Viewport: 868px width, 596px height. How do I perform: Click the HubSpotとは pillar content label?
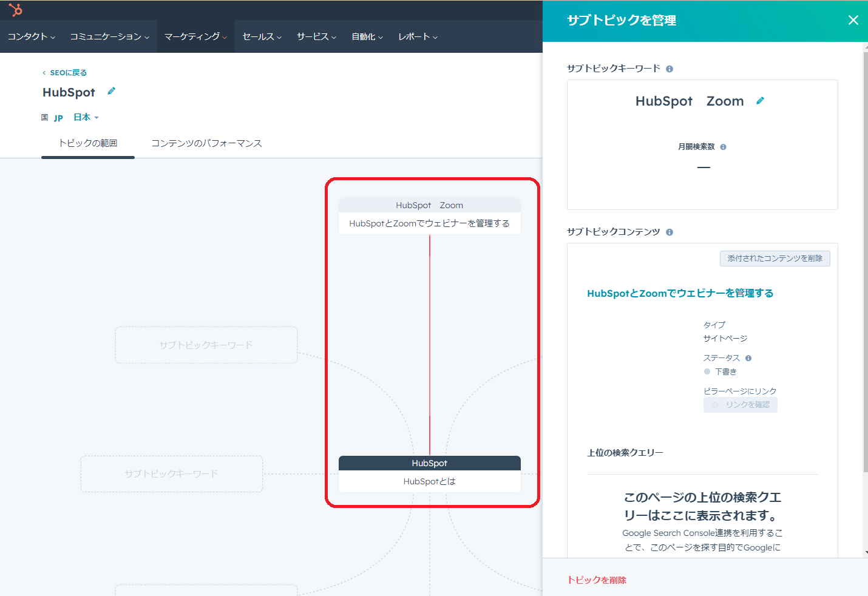(430, 481)
